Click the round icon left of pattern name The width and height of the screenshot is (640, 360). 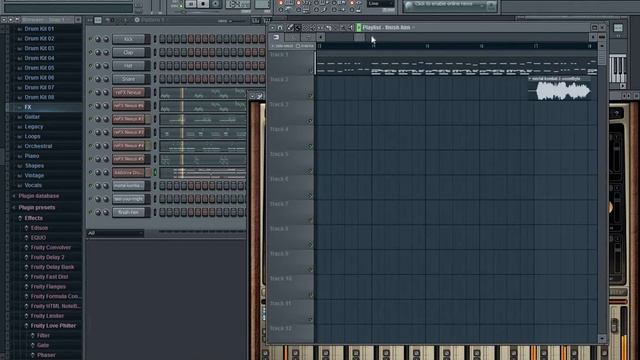coord(137,20)
